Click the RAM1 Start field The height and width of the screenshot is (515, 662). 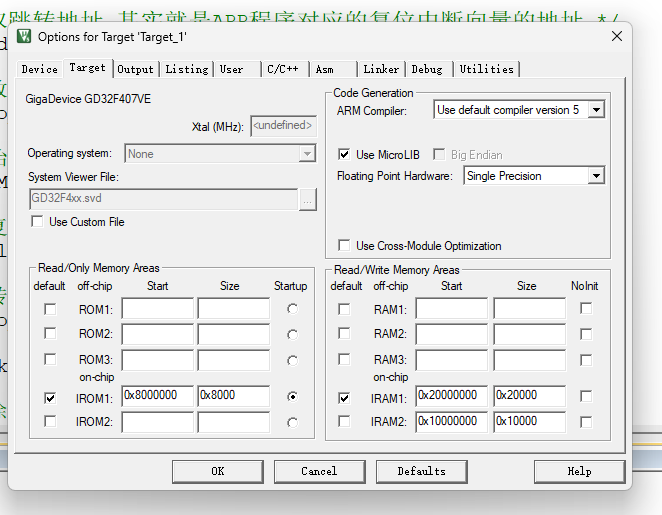coord(452,308)
